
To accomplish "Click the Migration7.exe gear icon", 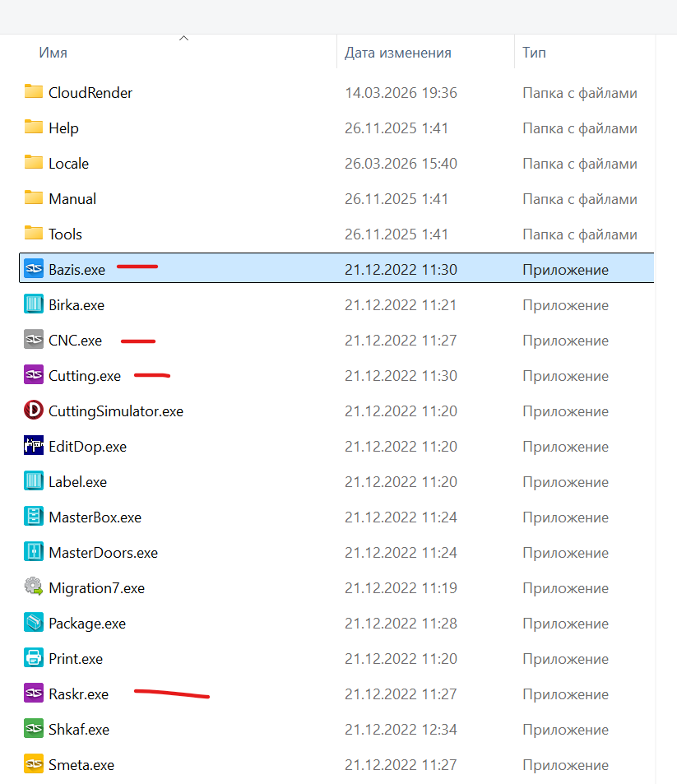I will (x=34, y=587).
